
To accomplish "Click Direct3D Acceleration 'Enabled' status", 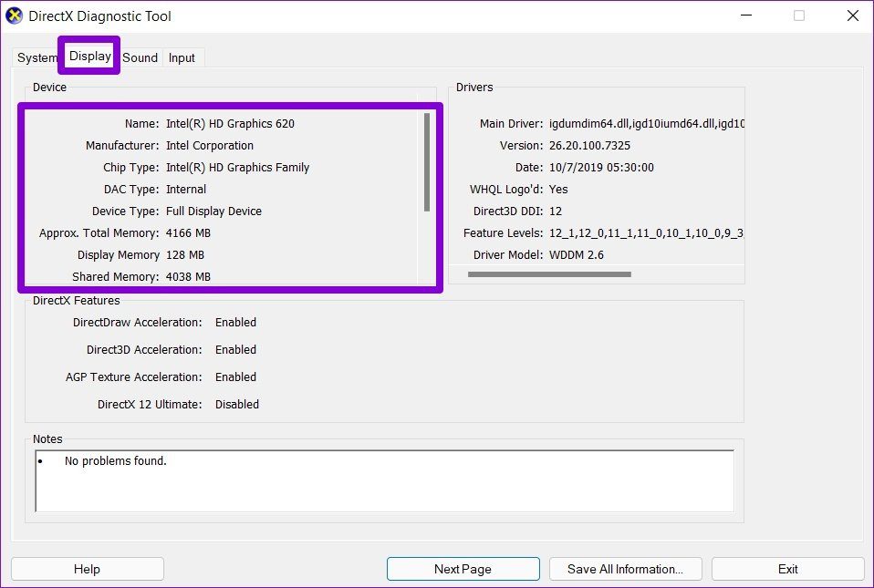I will coord(235,350).
